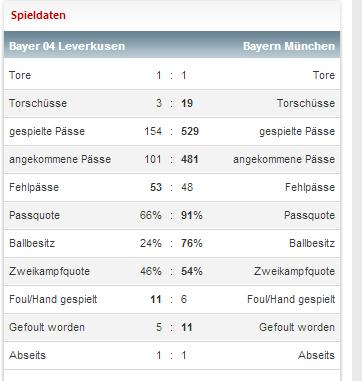
Task: Click the Spieldaten heading
Action: pos(38,15)
